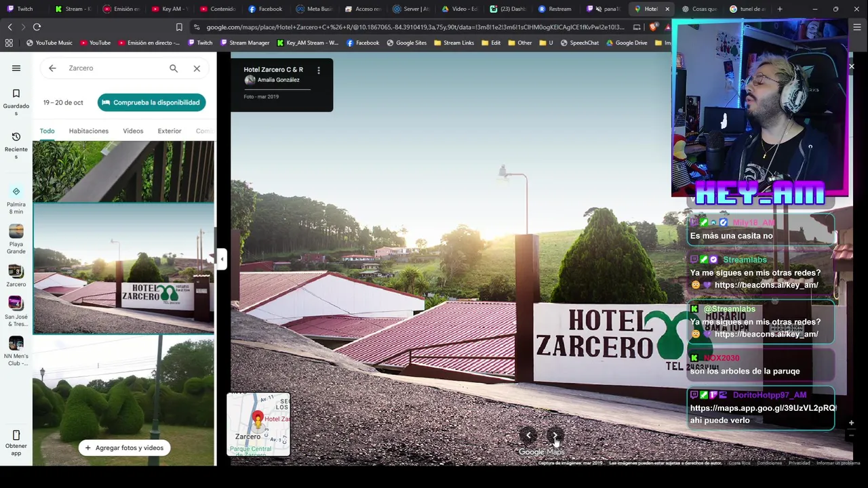Open Playa Grande recent place
Screen dimensions: 868x488
(16, 239)
